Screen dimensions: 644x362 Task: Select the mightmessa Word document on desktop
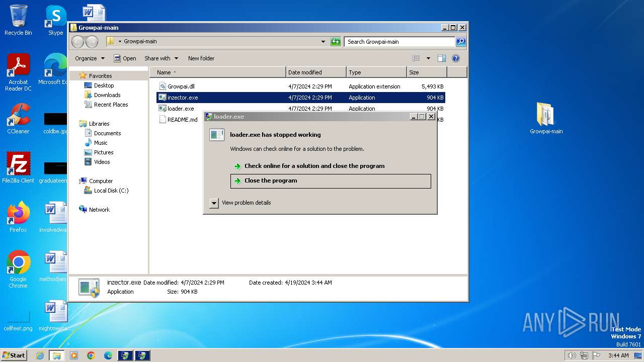coord(55,316)
